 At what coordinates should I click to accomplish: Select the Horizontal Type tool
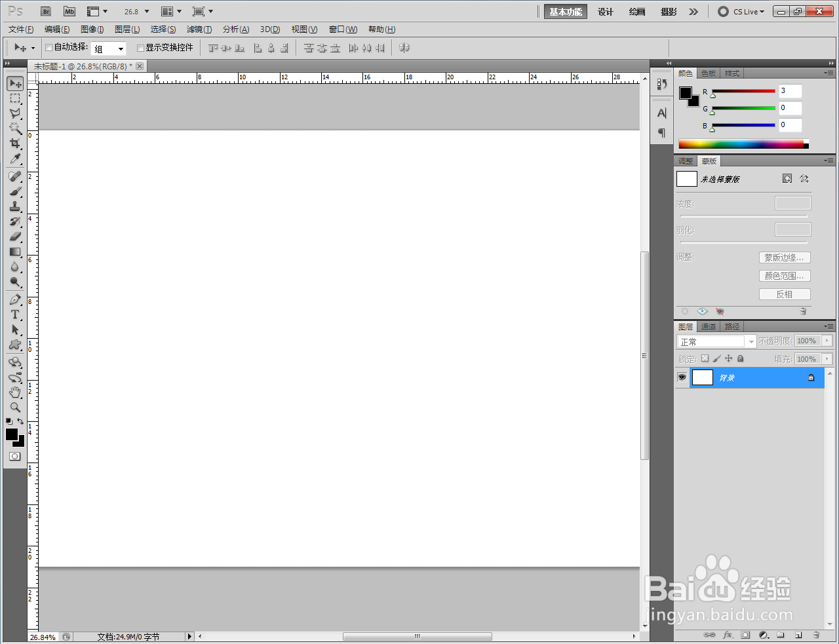tap(15, 314)
